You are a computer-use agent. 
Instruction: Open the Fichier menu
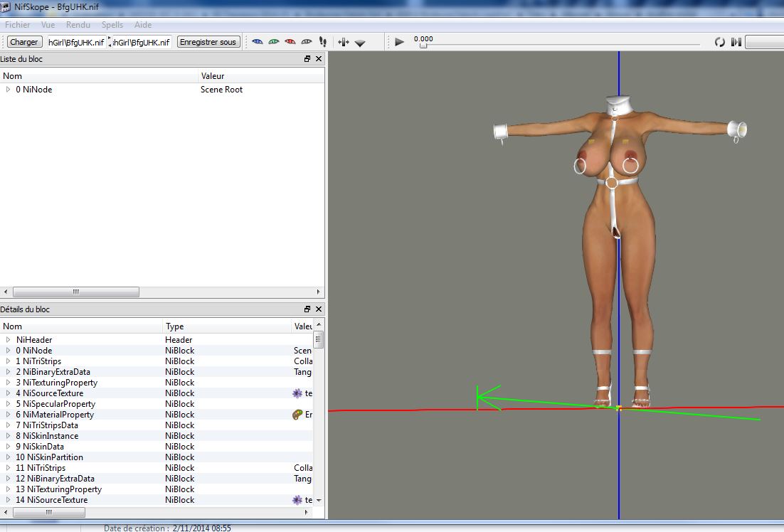click(x=18, y=25)
